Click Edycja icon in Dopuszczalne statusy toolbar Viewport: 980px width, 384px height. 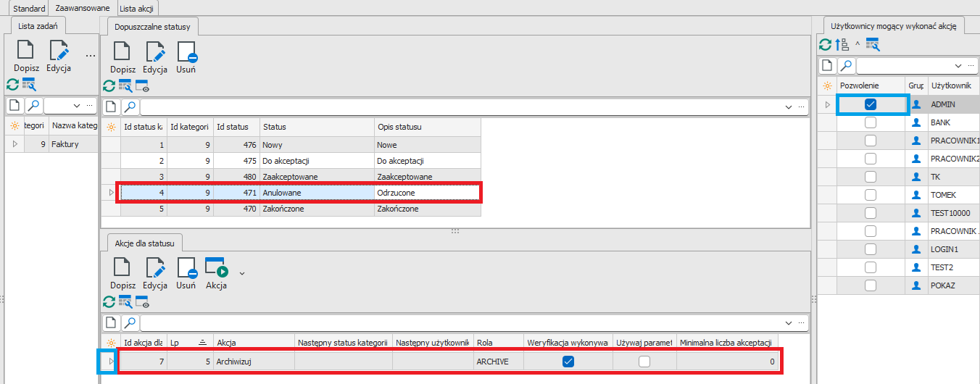click(x=155, y=52)
